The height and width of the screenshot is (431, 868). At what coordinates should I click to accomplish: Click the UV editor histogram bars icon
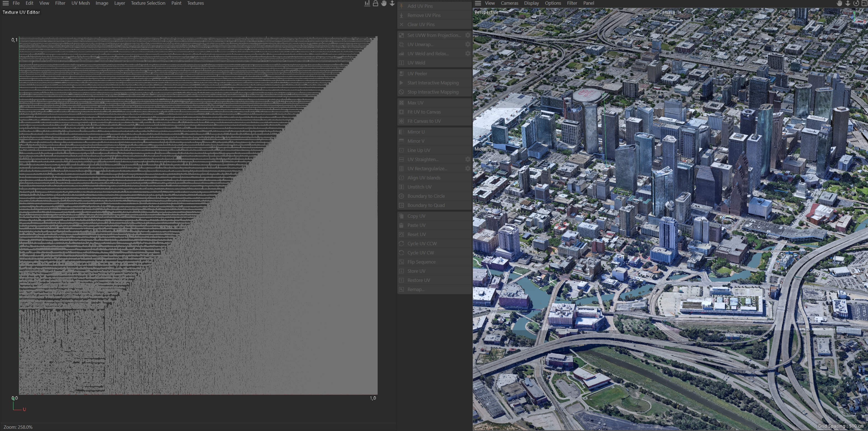[367, 3]
